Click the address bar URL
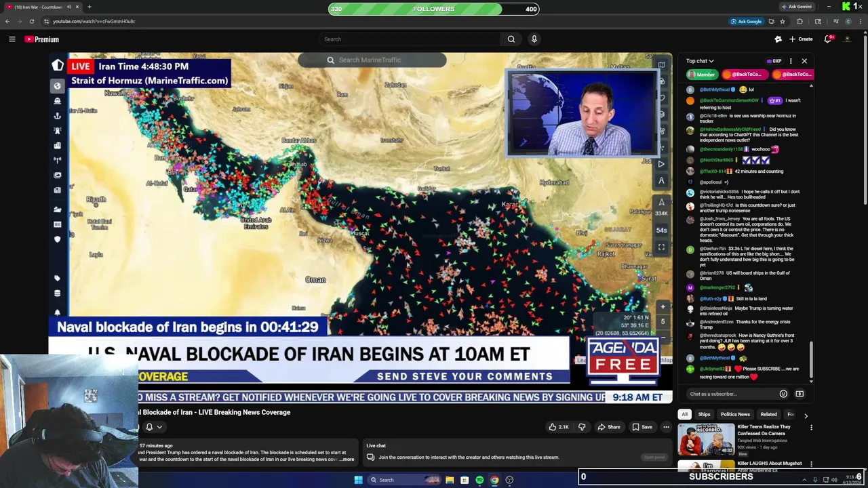The height and width of the screenshot is (488, 868). point(94,21)
